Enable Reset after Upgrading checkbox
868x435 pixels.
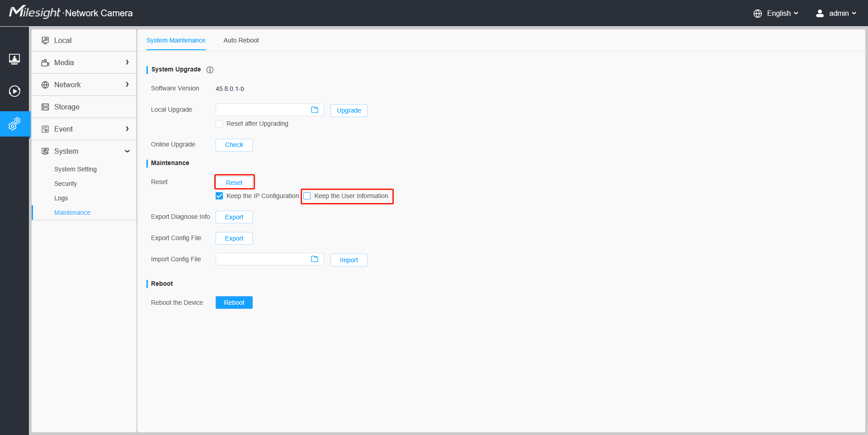pyautogui.click(x=219, y=124)
